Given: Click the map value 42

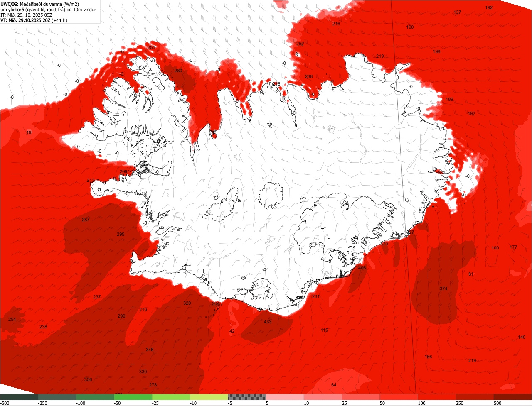Looking at the screenshot, I should 232,331.
